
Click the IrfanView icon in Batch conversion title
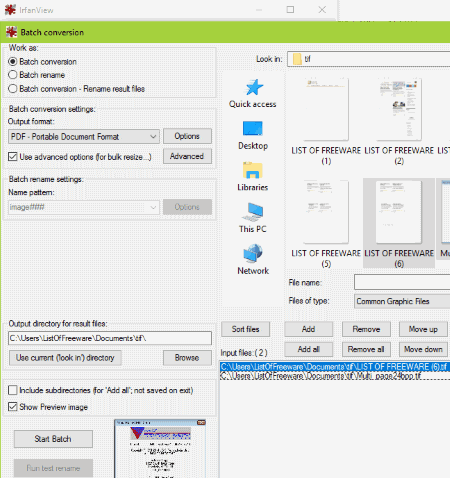coord(11,32)
